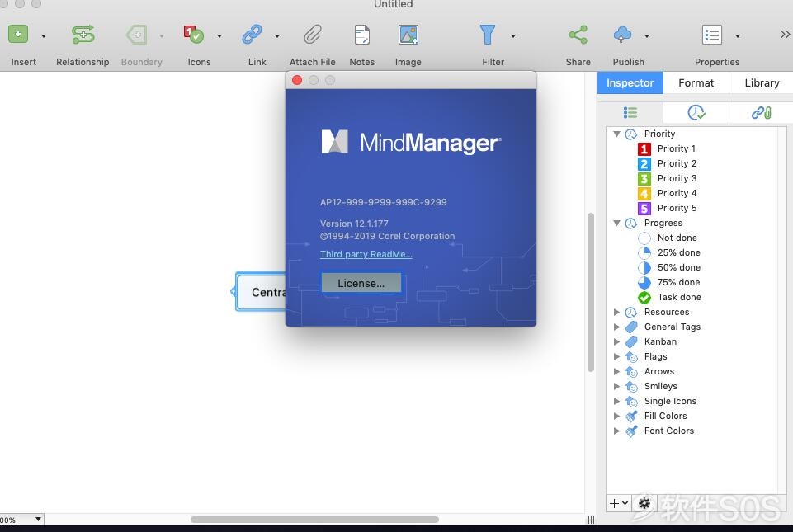The height and width of the screenshot is (532, 793).
Task: Expand the Kanban group
Action: [x=616, y=341]
